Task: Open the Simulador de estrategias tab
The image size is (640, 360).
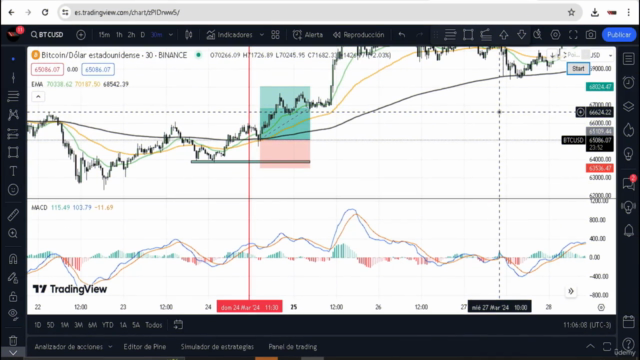Action: (x=217, y=347)
